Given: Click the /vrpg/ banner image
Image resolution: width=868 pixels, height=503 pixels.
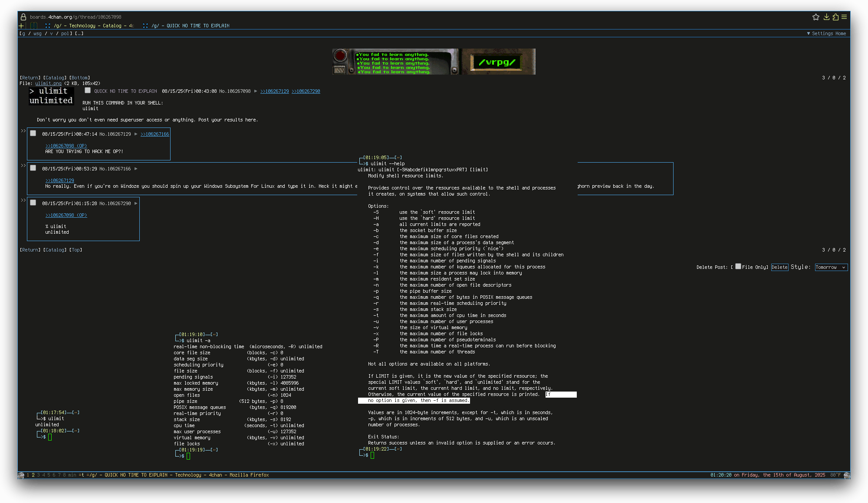Looking at the screenshot, I should pyautogui.click(x=498, y=62).
